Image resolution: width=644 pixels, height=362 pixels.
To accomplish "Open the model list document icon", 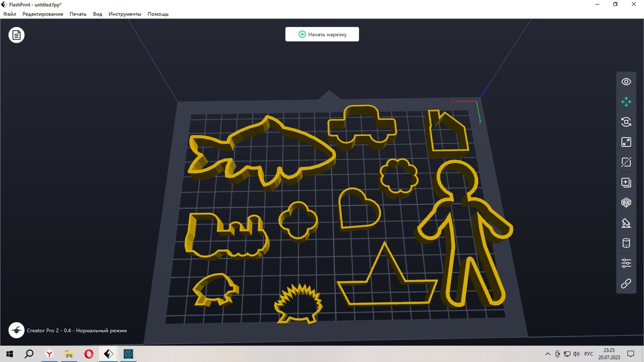I will 17,35.
